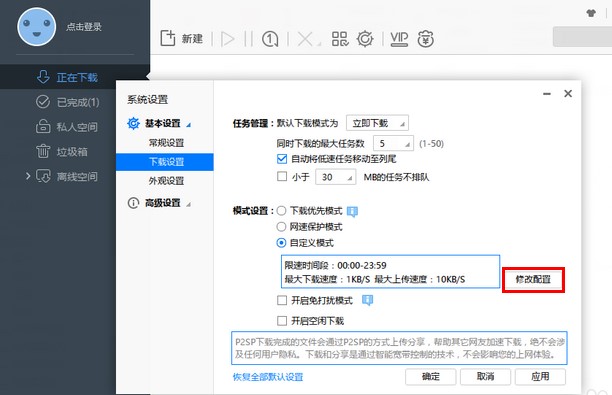Click the start download play icon
The image size is (612, 395).
228,39
